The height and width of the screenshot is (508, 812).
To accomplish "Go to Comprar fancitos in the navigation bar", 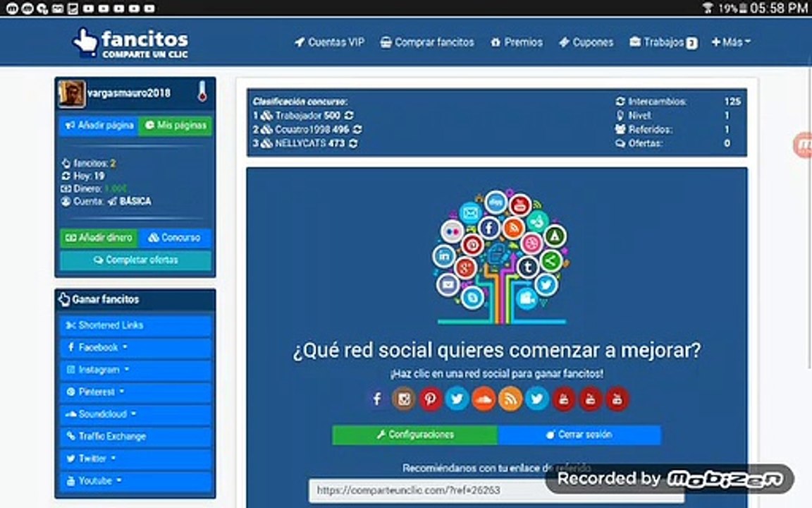I will [427, 42].
